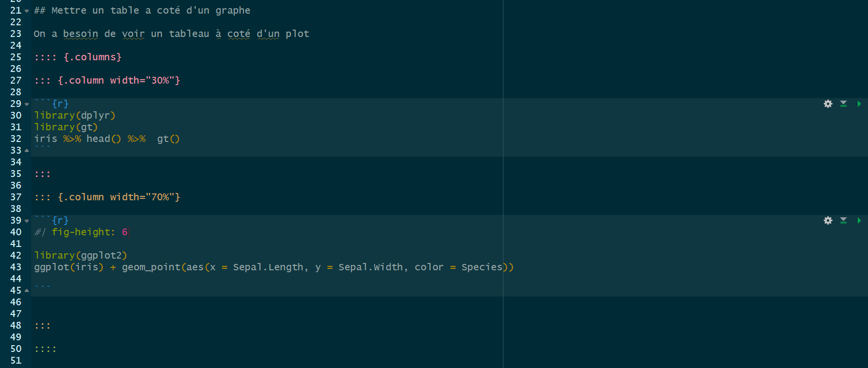Click the column width="70%" declaration
Screen dimensions: 868x368
tap(119, 197)
